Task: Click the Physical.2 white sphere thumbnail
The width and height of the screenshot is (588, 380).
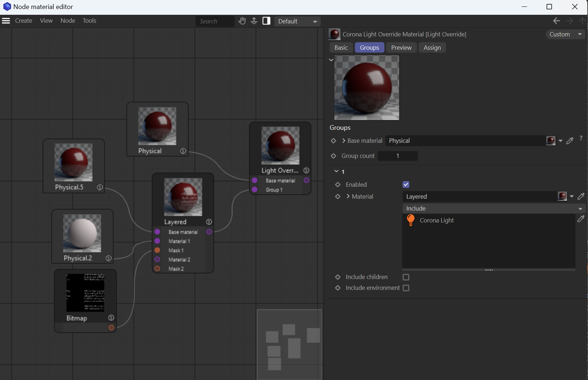Action: [82, 233]
